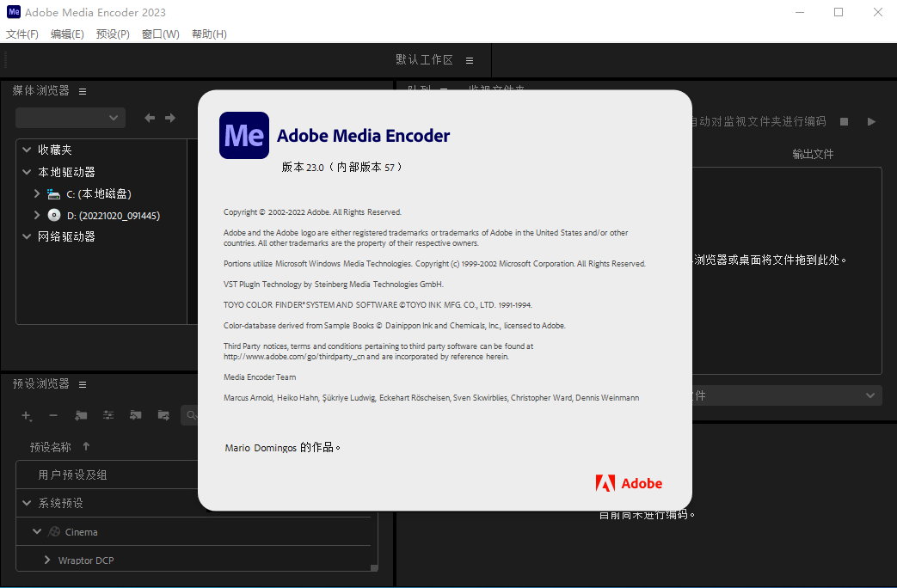
Task: Toggle the 预设名称 sort arrow
Action: tap(86, 446)
